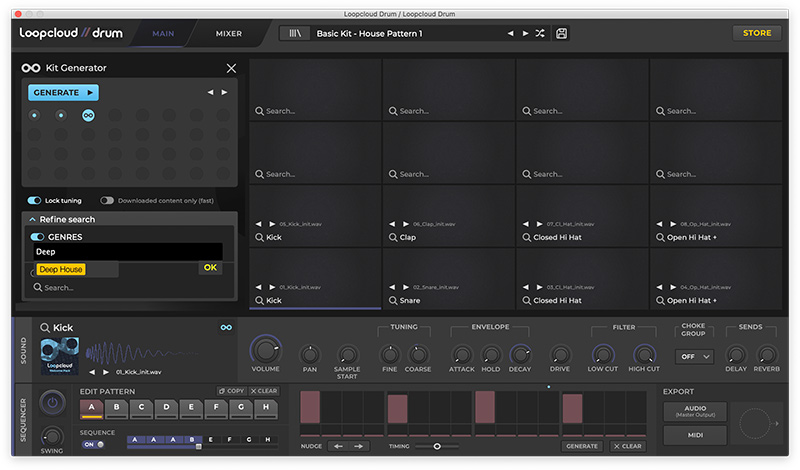This screenshot has width=800, height=470.
Task: Show previous generated kit in Kit Generator
Action: (x=210, y=92)
